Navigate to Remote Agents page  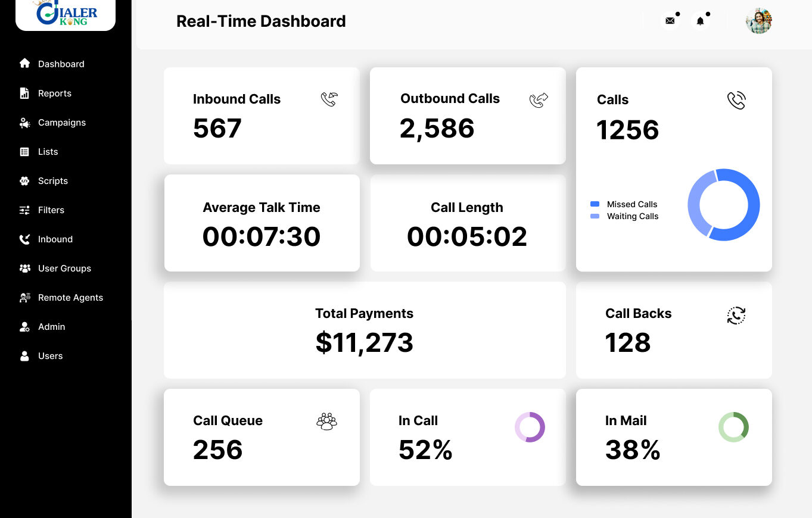click(70, 298)
